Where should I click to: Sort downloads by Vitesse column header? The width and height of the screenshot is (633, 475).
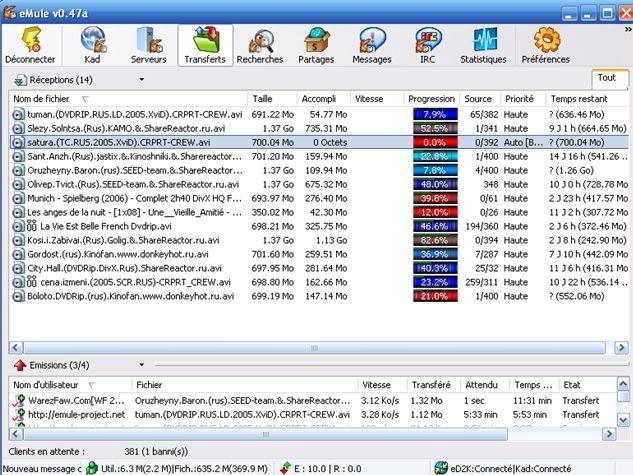click(x=377, y=98)
